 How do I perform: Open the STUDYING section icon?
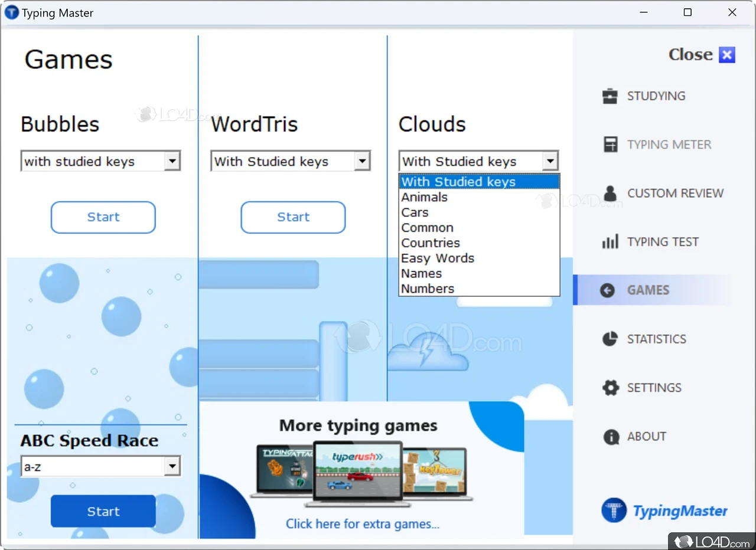click(608, 96)
